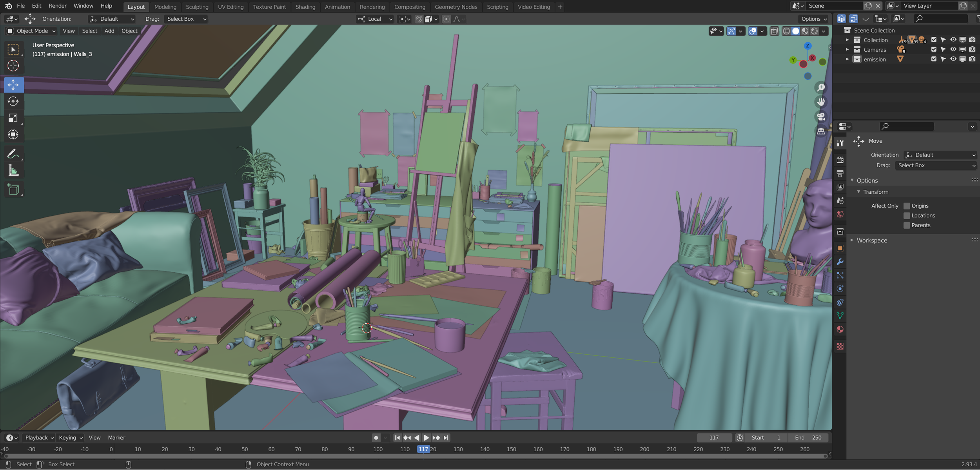
Task: Enable Affect Only Parents checkbox
Action: (907, 225)
